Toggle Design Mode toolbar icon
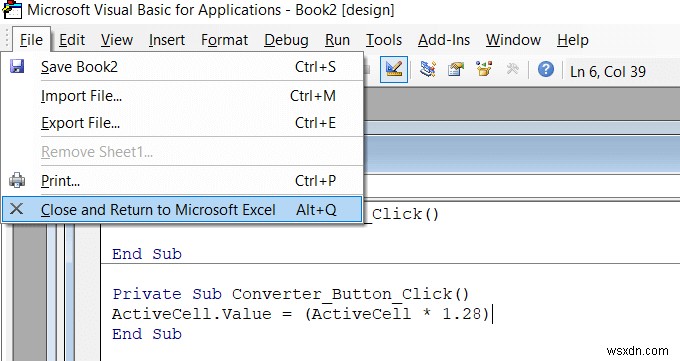Image resolution: width=680 pixels, height=361 pixels. (x=394, y=69)
